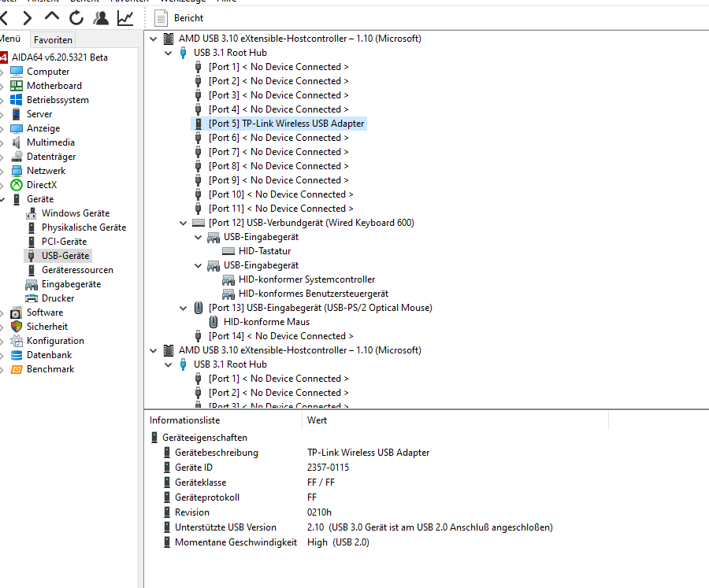Go up one level with the up arrow
The width and height of the screenshot is (709, 588).
51,17
